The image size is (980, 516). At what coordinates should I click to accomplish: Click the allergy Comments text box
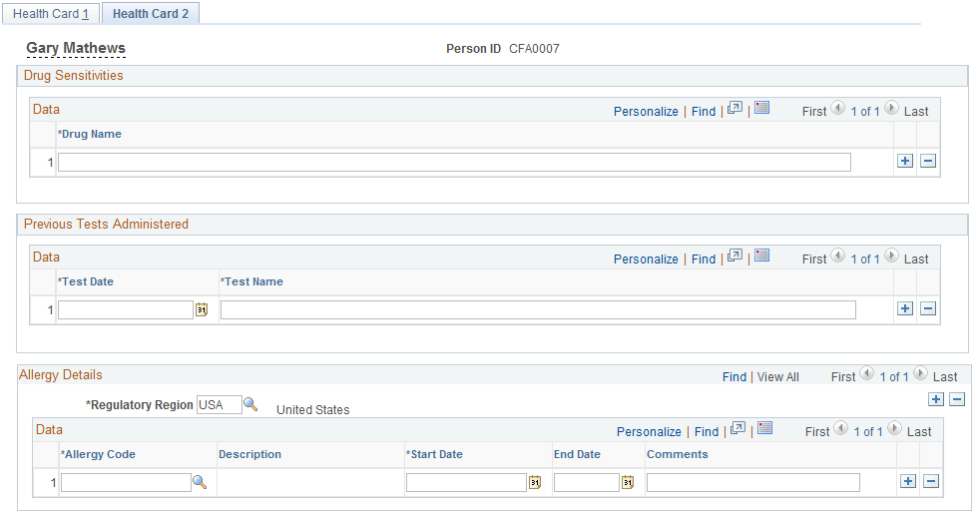click(x=753, y=482)
